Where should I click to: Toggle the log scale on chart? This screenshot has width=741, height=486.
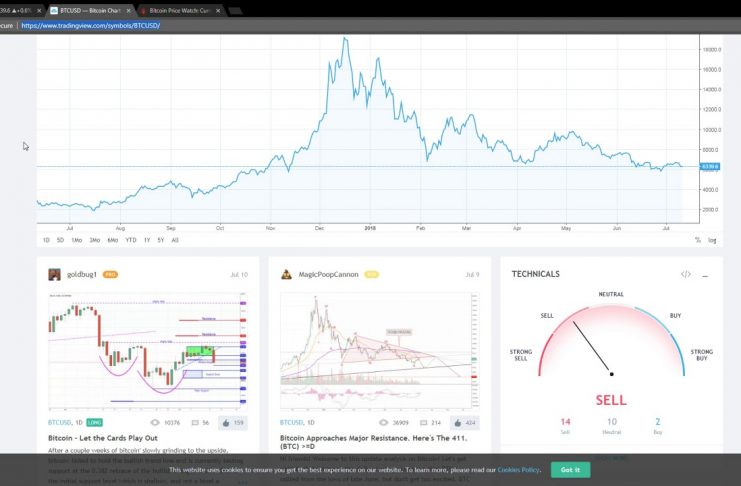[712, 240]
